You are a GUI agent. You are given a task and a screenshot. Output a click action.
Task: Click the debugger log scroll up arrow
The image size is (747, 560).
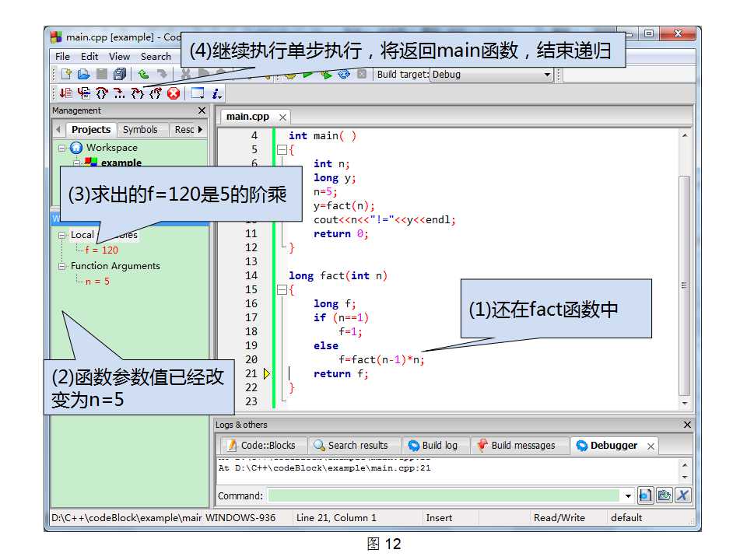point(685,465)
